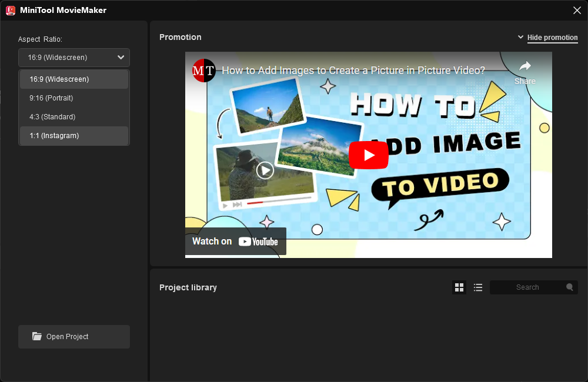Image resolution: width=588 pixels, height=382 pixels.
Task: Open the Watch on YouTube link
Action: click(236, 242)
